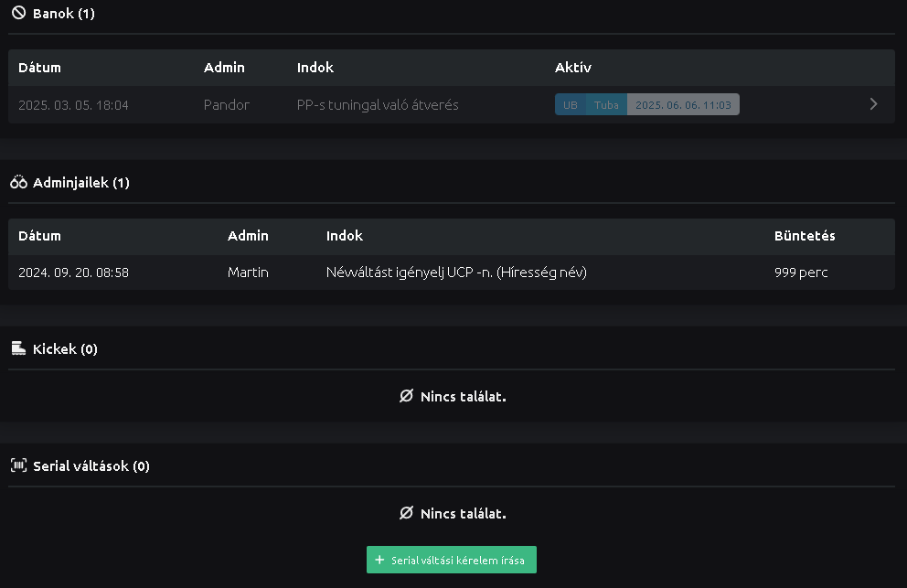
Task: Expand the ban row with the right chevron
Action: point(873,104)
